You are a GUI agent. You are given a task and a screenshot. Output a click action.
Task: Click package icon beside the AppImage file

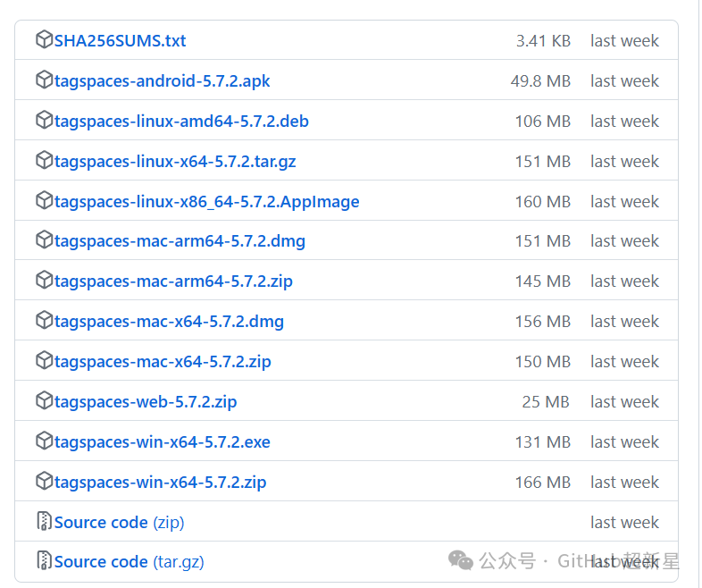point(44,200)
